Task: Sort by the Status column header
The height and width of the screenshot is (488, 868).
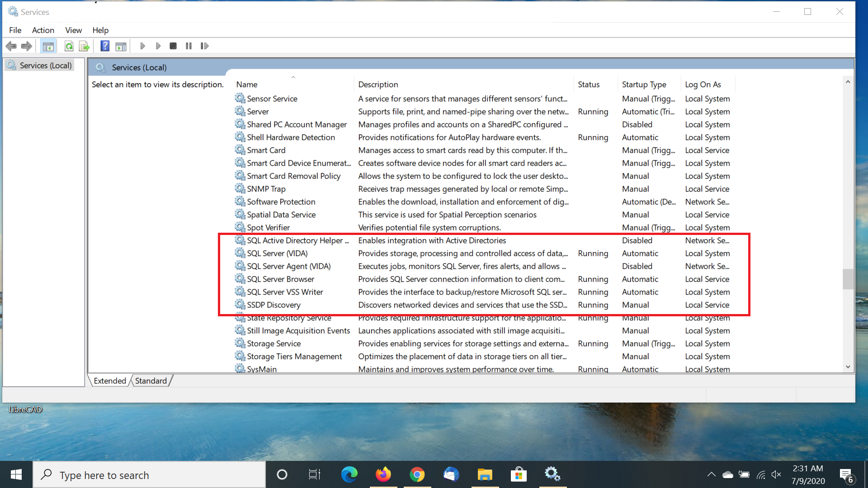Action: click(x=589, y=84)
